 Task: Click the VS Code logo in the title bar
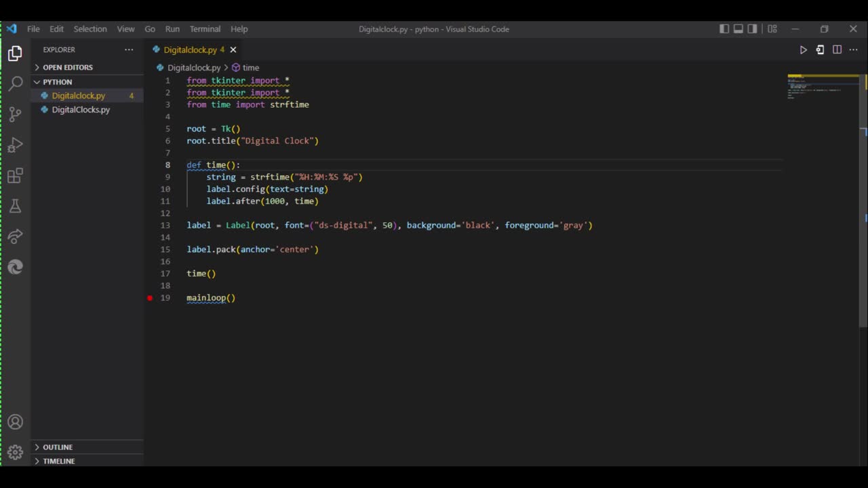tap(12, 28)
